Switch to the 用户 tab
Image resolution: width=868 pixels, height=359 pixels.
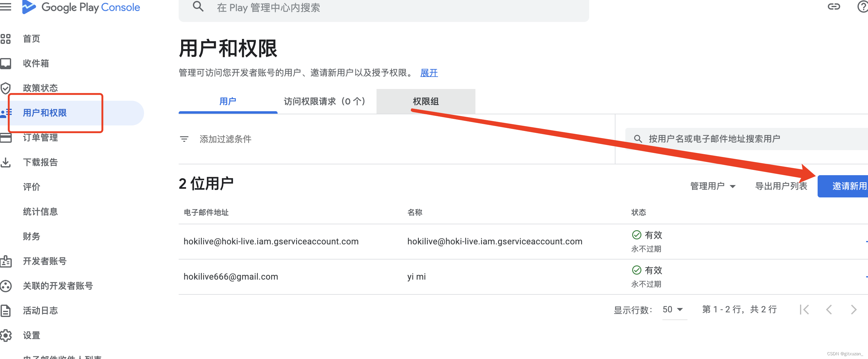tap(228, 101)
